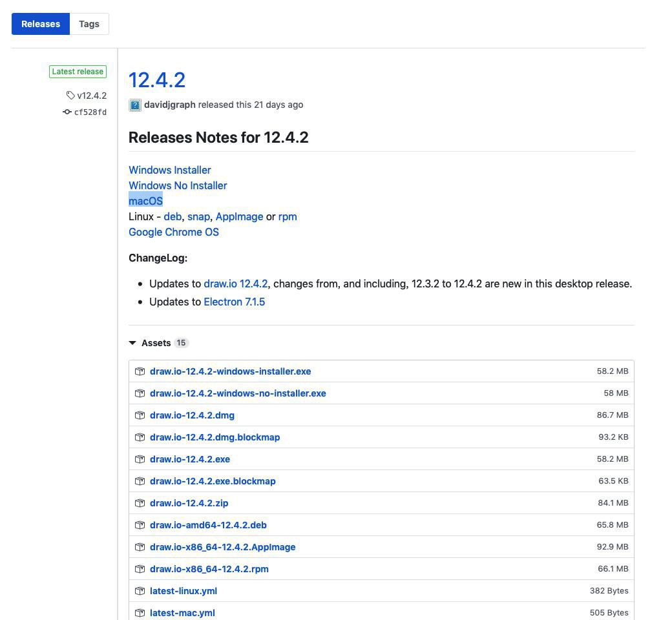This screenshot has width=672, height=620.
Task: Click the 58 MB no-installer size
Action: pos(616,393)
